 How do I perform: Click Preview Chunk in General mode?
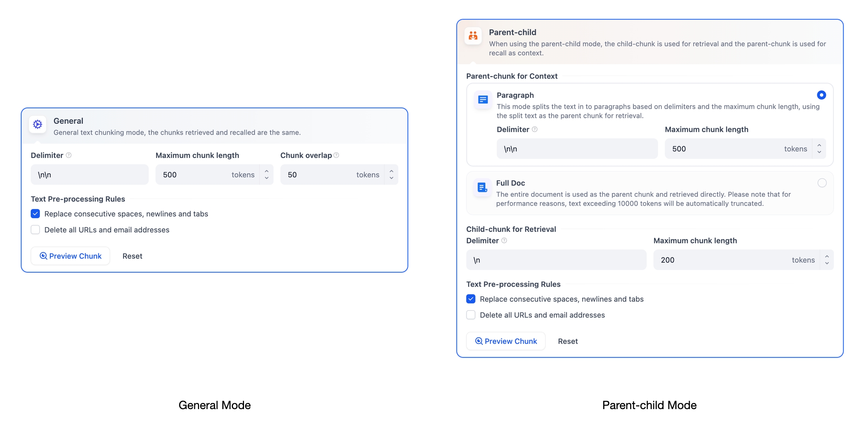[70, 256]
